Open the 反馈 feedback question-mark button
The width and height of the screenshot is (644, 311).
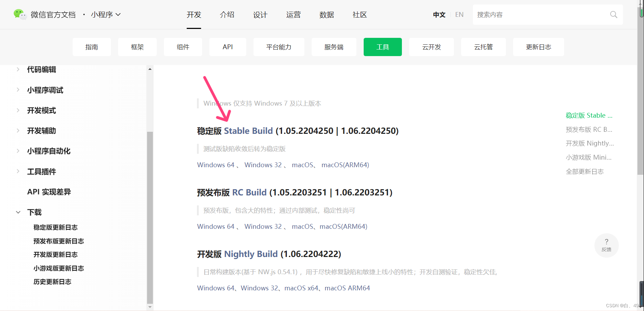click(606, 245)
